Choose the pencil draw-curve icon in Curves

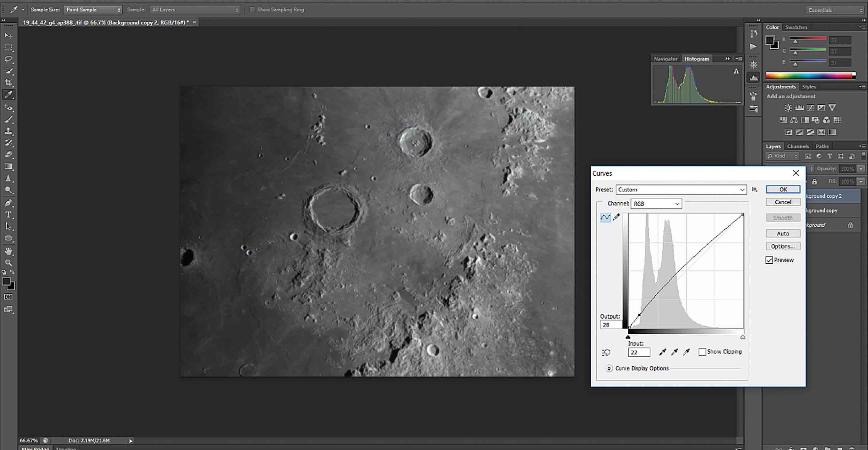click(x=616, y=217)
